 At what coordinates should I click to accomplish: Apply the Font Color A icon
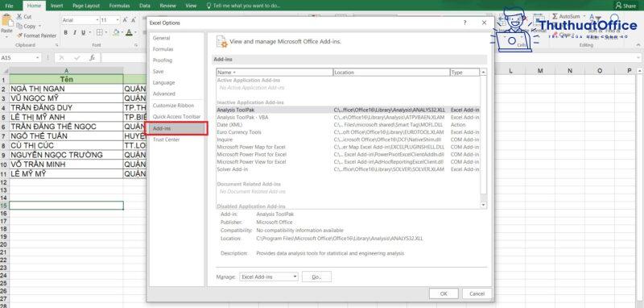point(129,32)
